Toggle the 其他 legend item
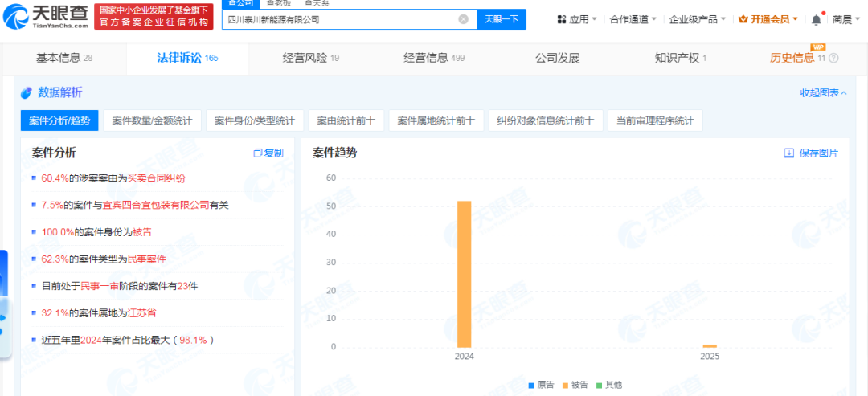Screen dimensions: 868x396 (609, 385)
